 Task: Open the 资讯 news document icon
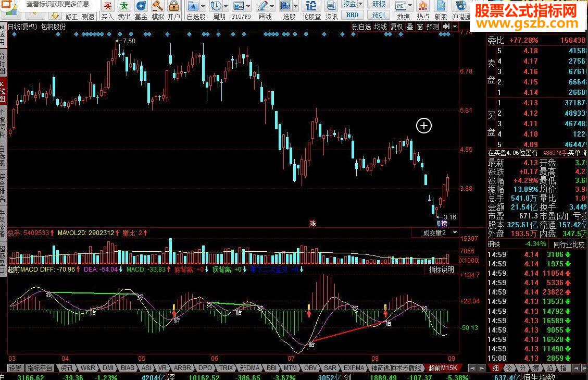331,6
